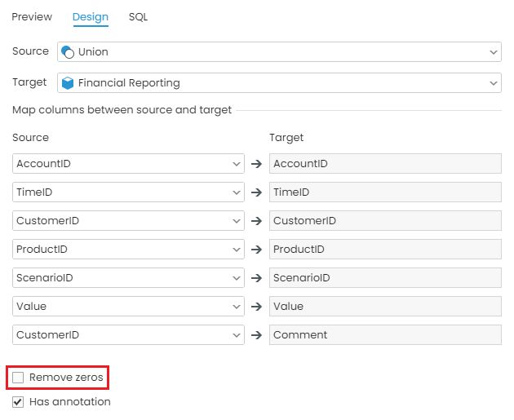Click the ProductID target field
Viewport: 514px width, 420px height.
click(x=385, y=249)
